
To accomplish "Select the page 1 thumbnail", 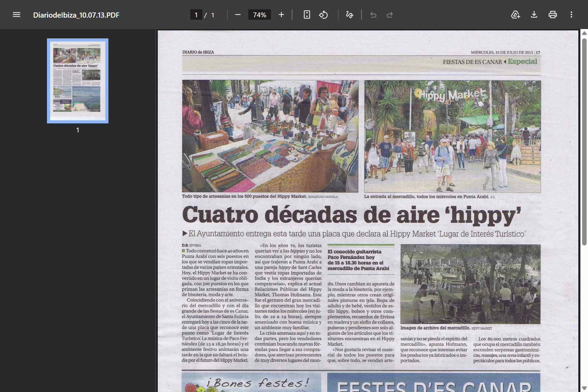I will (78, 81).
